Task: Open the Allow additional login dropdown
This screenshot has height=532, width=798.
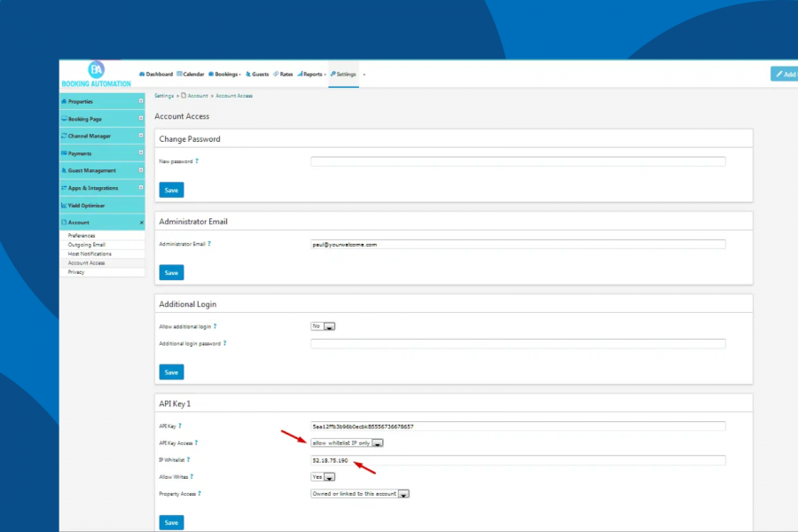Action: (323, 325)
